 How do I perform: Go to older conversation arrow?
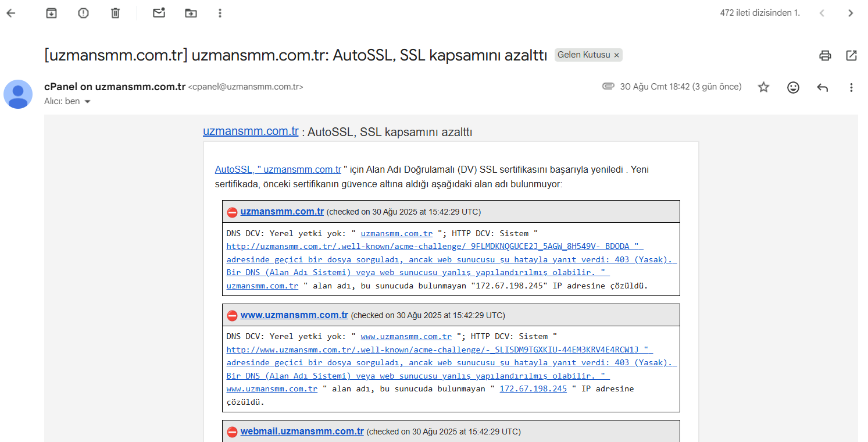pyautogui.click(x=851, y=13)
